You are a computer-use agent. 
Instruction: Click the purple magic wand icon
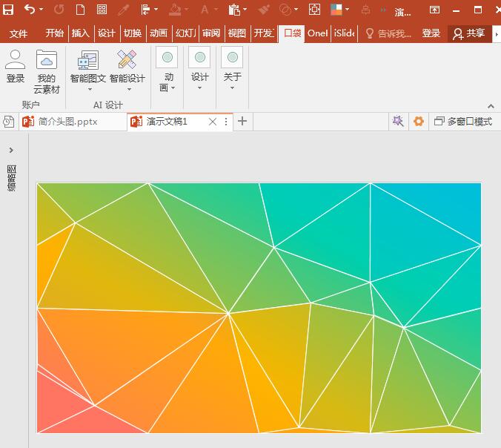click(x=398, y=122)
